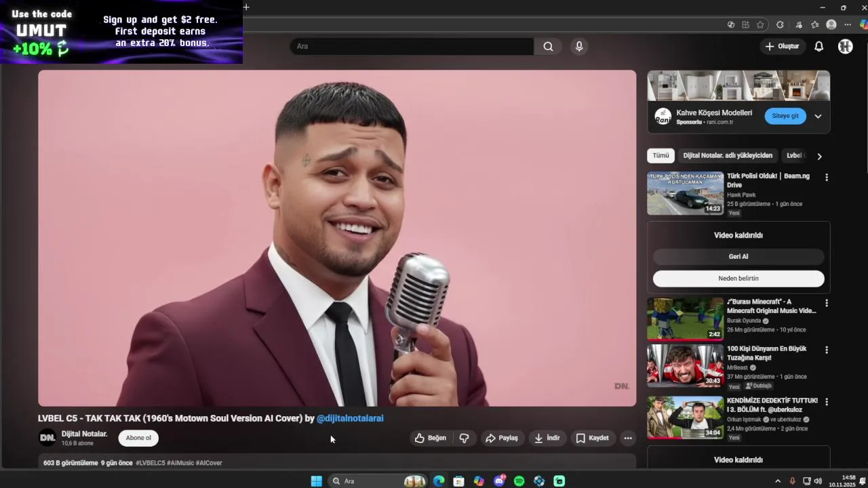Expand the Kahve Köşesi Modelleri ad chevron
Image resolution: width=868 pixels, height=488 pixels.
pos(818,116)
